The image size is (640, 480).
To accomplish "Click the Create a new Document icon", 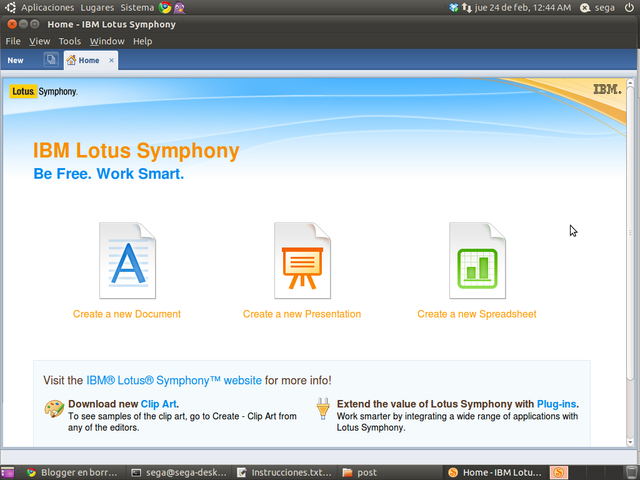I will pyautogui.click(x=127, y=260).
